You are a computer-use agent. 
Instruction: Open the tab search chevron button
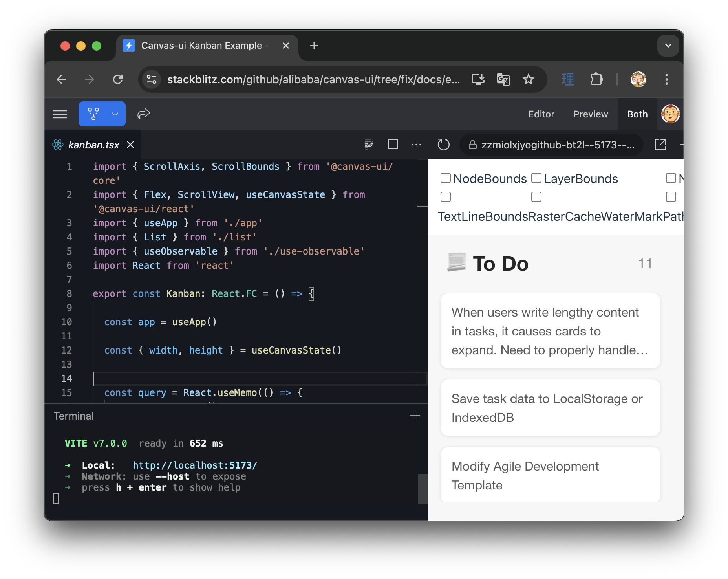coord(668,46)
